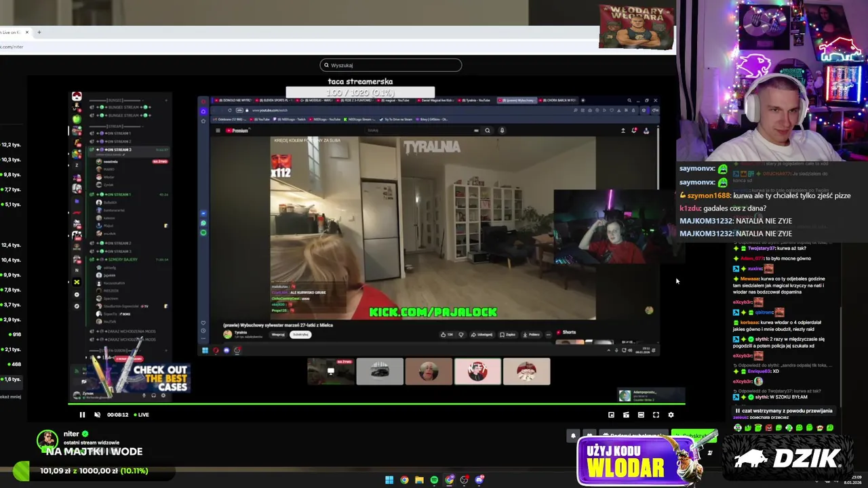Open Messenger icon in Opera sidebar
The height and width of the screenshot is (488, 868).
tap(203, 213)
